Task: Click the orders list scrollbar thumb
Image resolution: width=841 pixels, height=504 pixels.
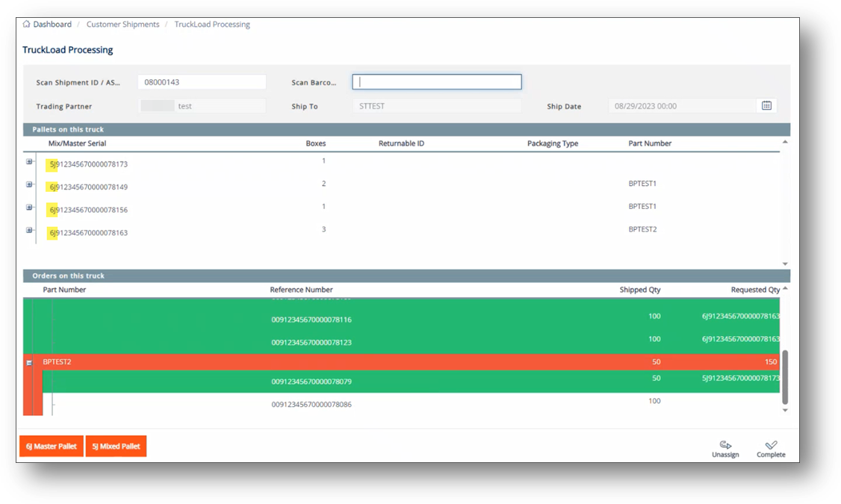Action: click(785, 376)
